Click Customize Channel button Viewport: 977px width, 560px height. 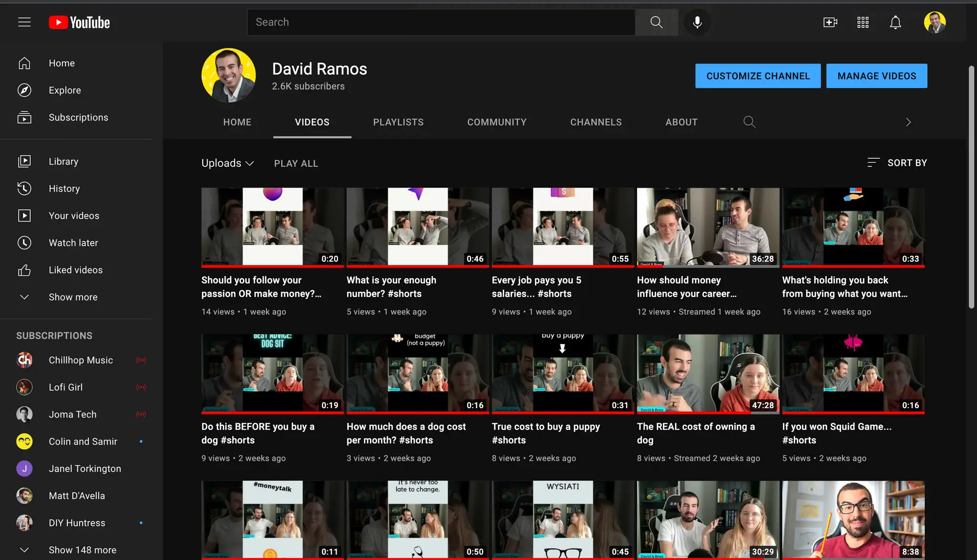(x=758, y=76)
